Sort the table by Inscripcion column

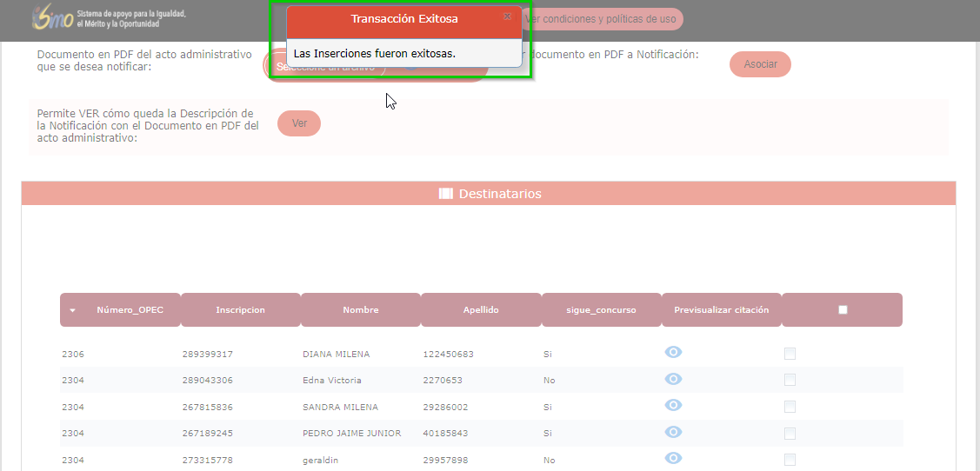click(240, 310)
